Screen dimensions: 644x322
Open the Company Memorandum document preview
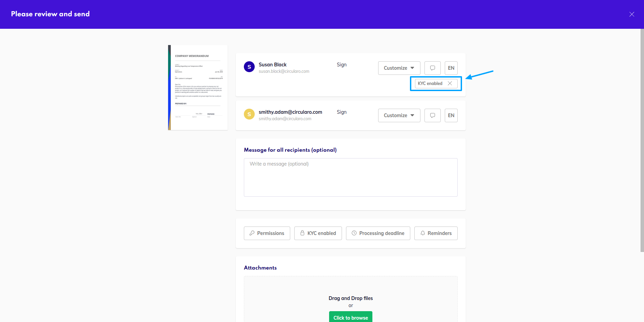coord(198,87)
